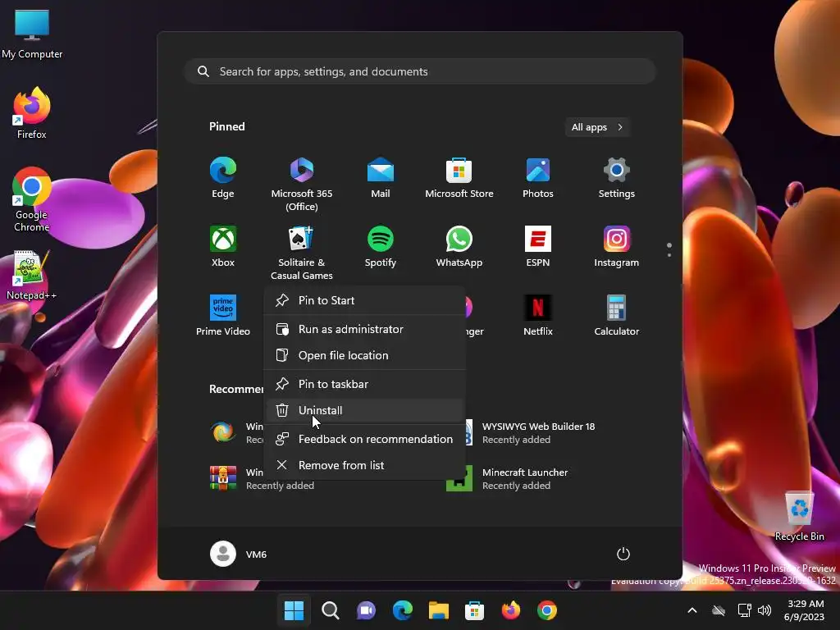The image size is (840, 630).
Task: Launch the Calculator app
Action: [617, 316]
